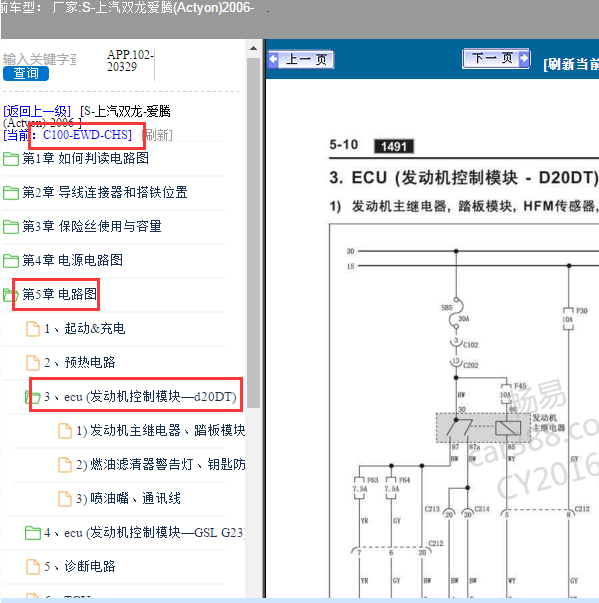Open 1、起动&充电 entry

[x=85, y=328]
